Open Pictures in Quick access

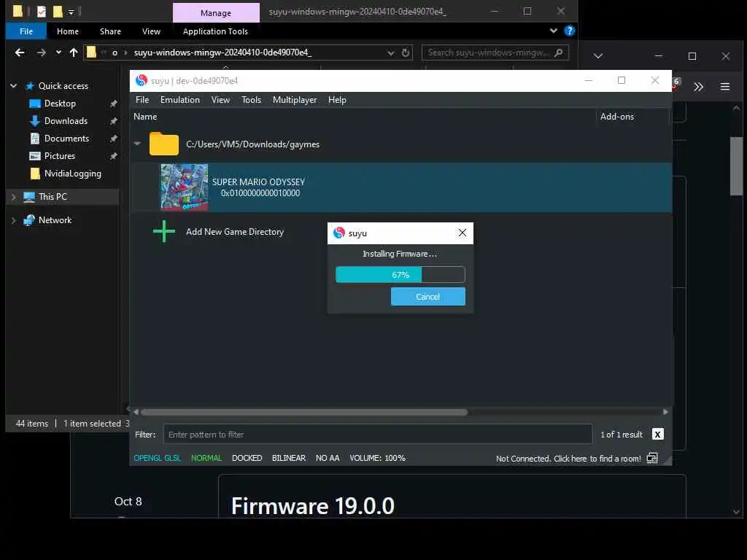pos(60,156)
